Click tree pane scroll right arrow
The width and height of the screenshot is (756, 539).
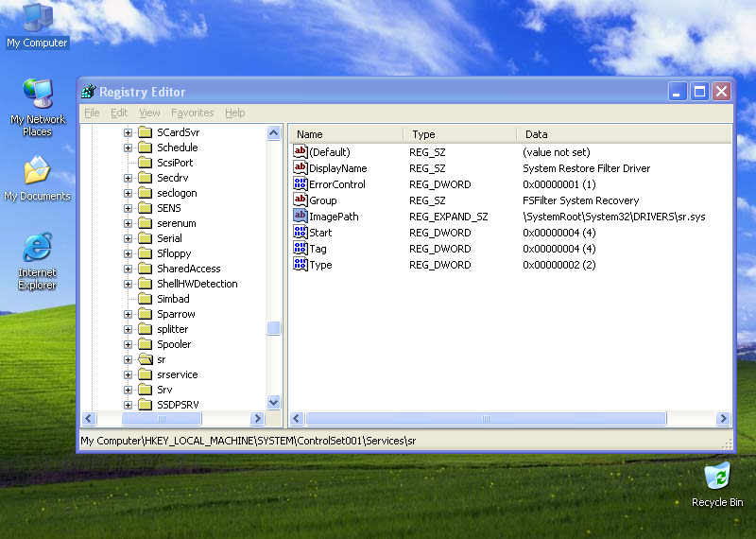tap(257, 418)
